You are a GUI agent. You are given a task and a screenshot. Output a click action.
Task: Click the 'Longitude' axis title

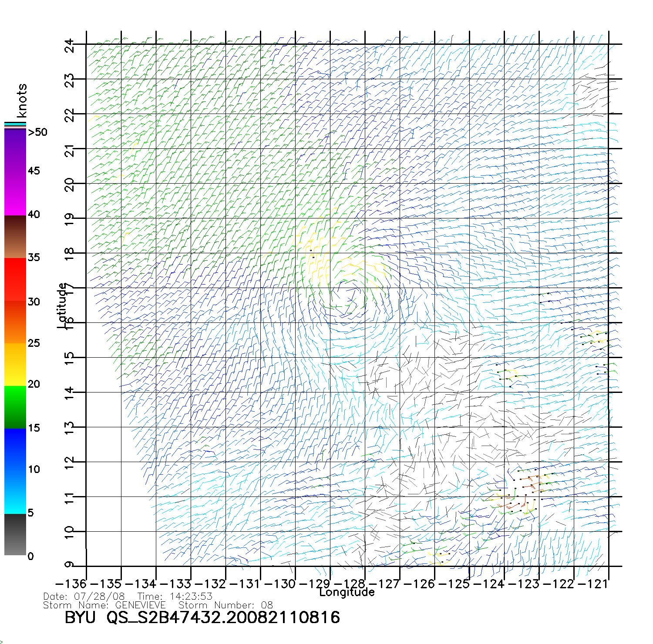click(x=347, y=592)
